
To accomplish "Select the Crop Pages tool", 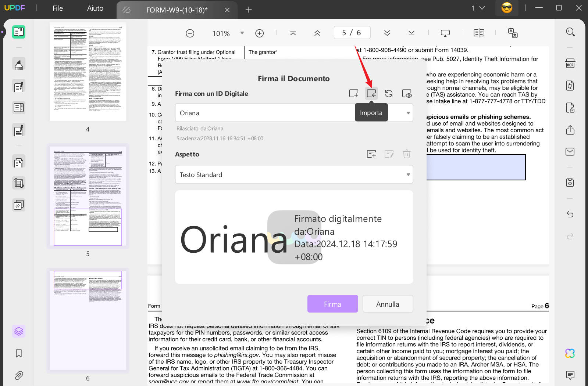I will pyautogui.click(x=19, y=183).
